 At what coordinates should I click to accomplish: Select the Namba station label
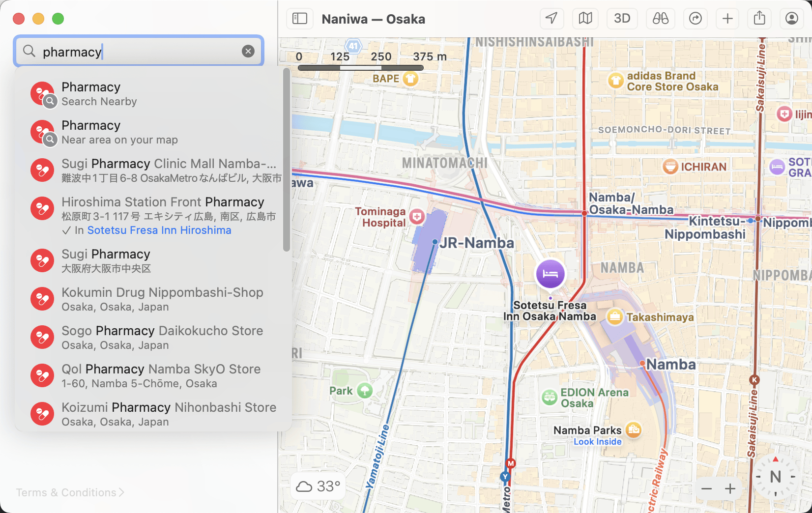coord(671,364)
